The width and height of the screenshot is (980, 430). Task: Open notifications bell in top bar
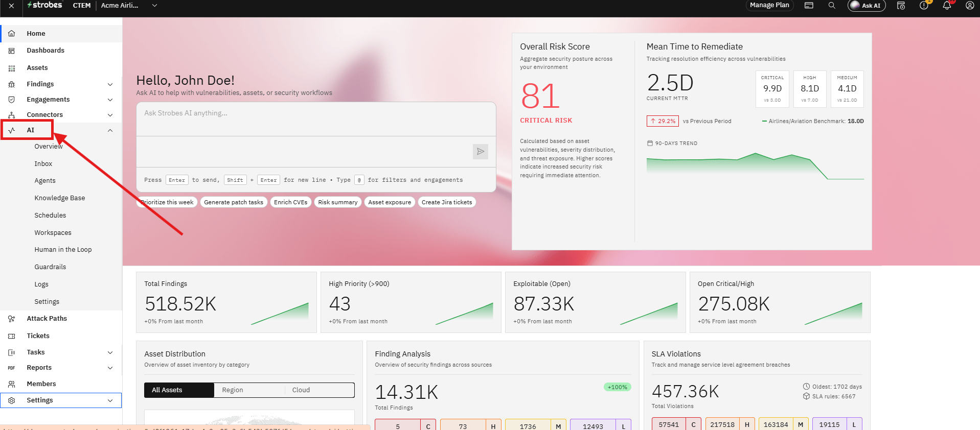(947, 5)
